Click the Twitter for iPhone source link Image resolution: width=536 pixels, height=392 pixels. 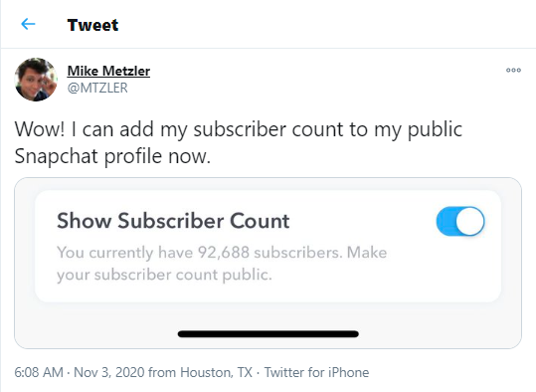tap(316, 372)
